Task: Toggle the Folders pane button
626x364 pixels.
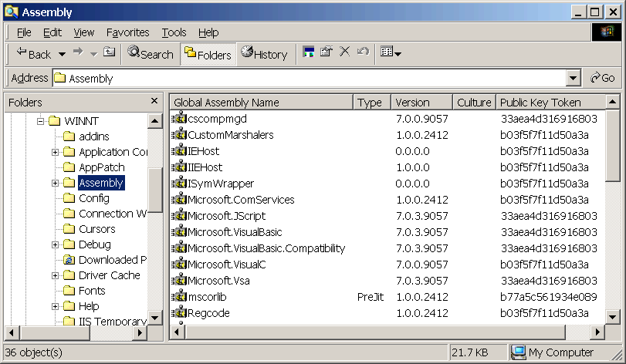Action: [208, 54]
